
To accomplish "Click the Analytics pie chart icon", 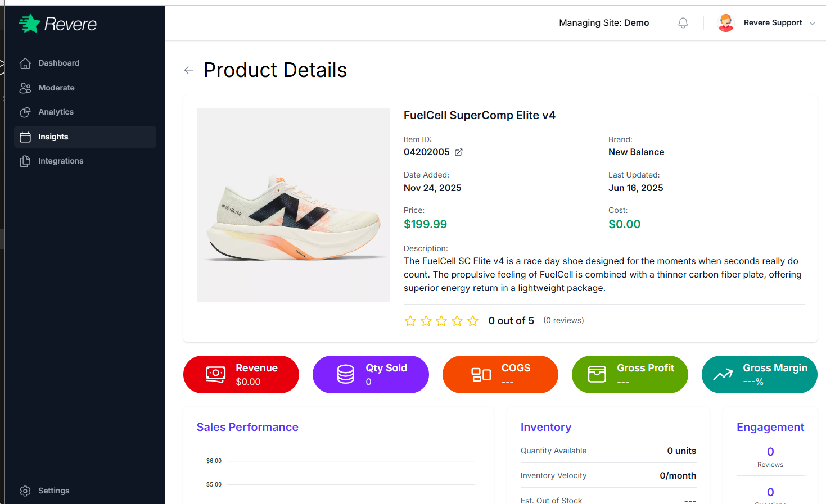I will 25,112.
